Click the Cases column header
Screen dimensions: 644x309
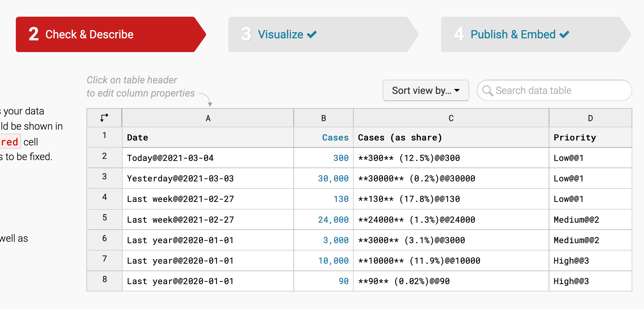click(335, 137)
